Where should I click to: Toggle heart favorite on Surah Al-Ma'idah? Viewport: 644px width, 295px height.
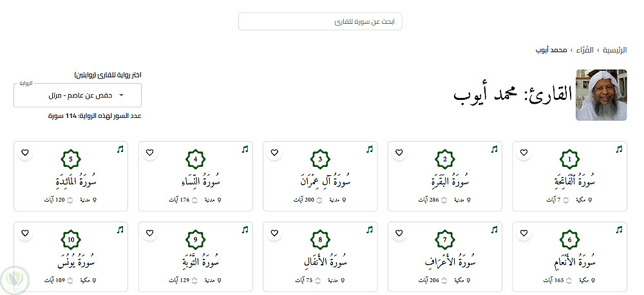pos(24,153)
